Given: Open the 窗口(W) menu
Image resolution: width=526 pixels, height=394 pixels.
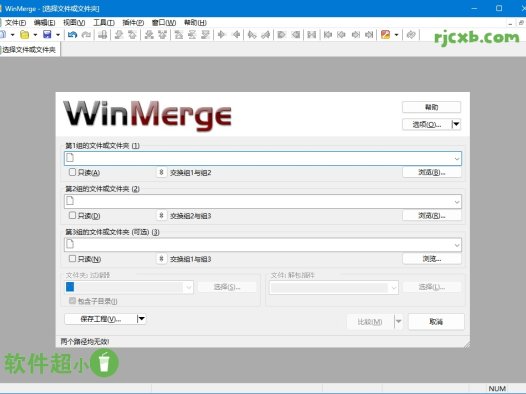Looking at the screenshot, I should [164, 22].
